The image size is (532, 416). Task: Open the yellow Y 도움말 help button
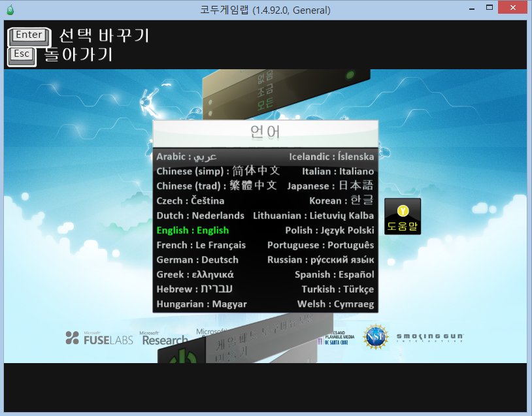[403, 217]
